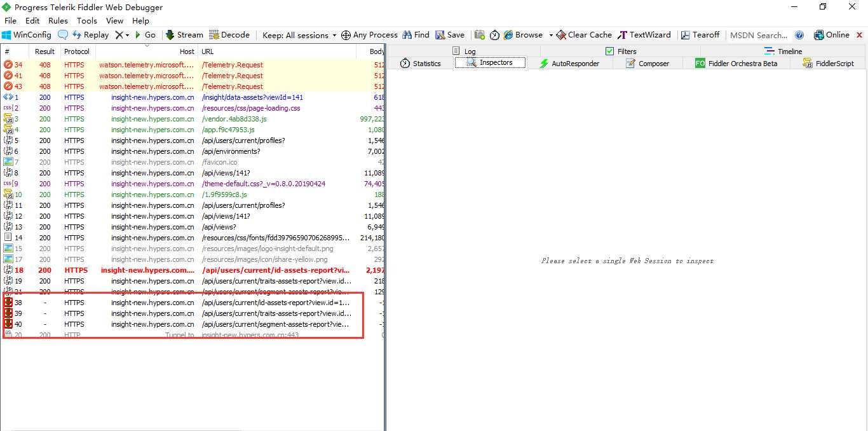Open the Tools menu
The height and width of the screenshot is (431, 868).
[x=87, y=21]
